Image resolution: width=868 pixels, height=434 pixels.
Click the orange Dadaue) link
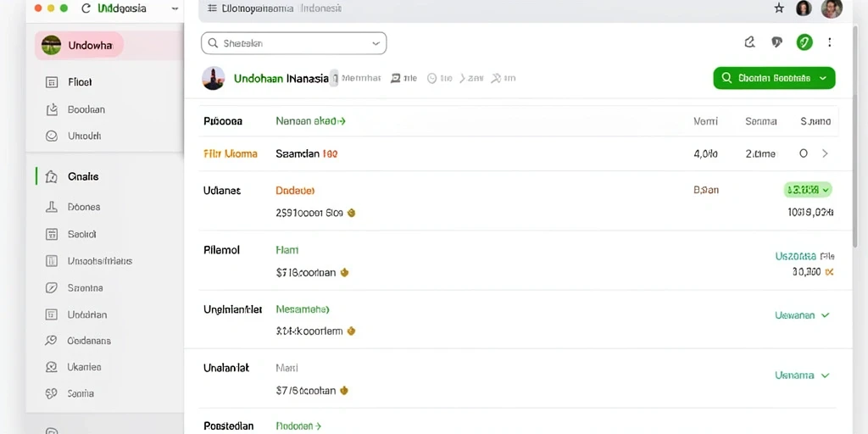coord(295,191)
